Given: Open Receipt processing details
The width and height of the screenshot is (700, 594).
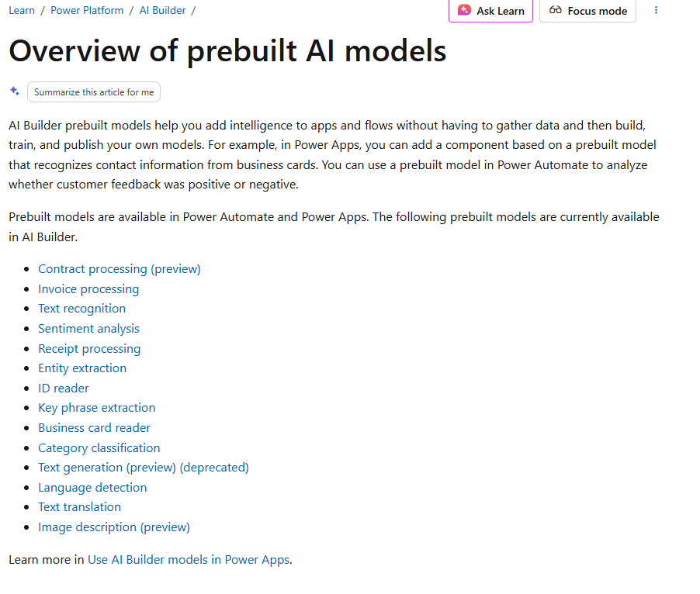Looking at the screenshot, I should pos(89,348).
